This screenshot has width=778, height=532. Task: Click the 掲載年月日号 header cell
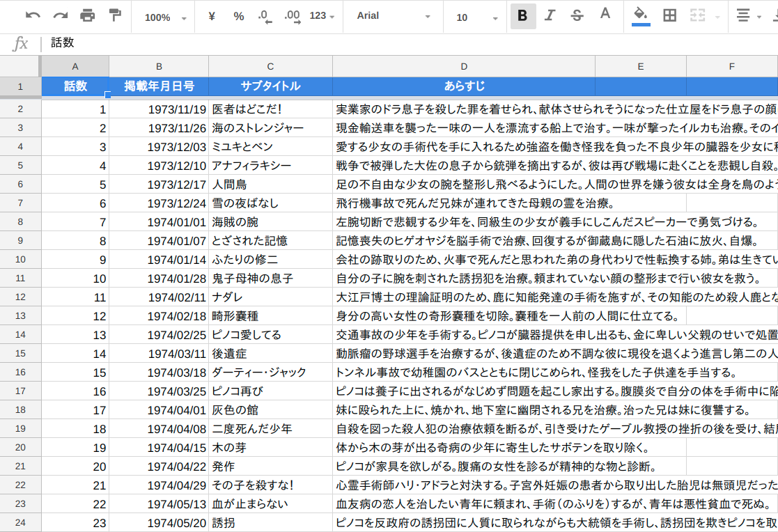click(159, 86)
